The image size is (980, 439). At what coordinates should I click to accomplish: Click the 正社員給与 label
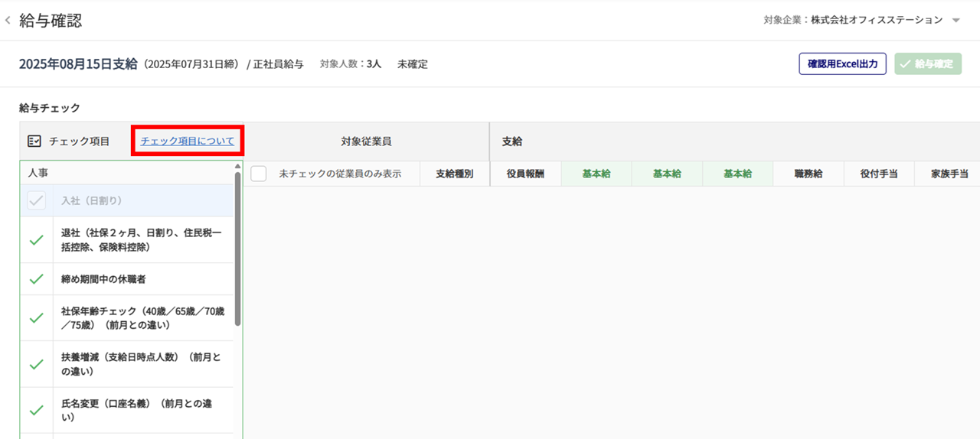point(279,64)
